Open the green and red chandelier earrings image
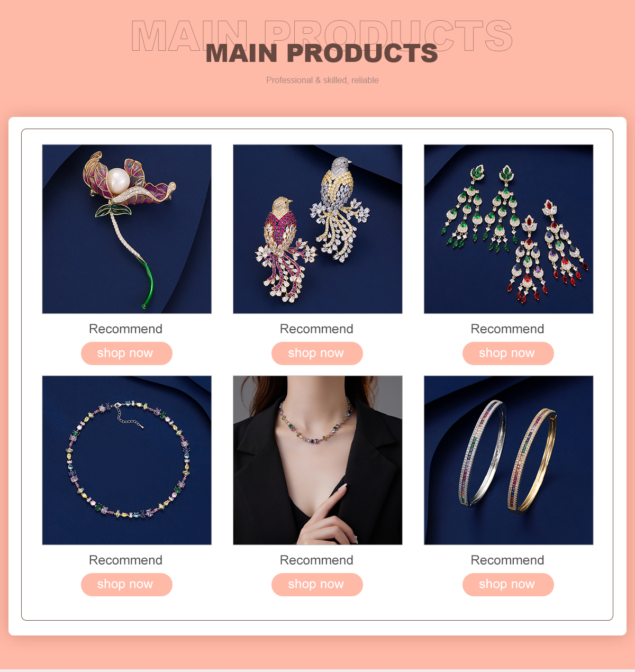The image size is (635, 672). 509,229
